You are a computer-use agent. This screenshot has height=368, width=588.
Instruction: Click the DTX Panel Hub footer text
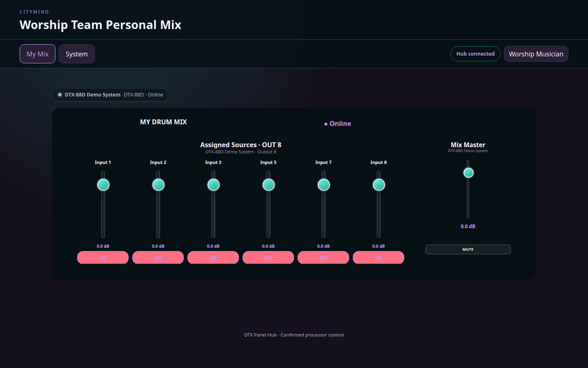(294, 335)
